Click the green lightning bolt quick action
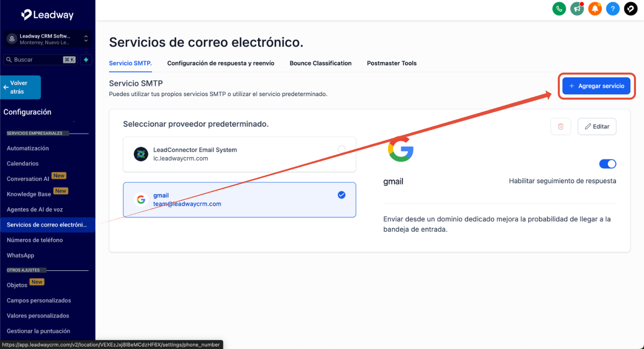 (x=86, y=60)
